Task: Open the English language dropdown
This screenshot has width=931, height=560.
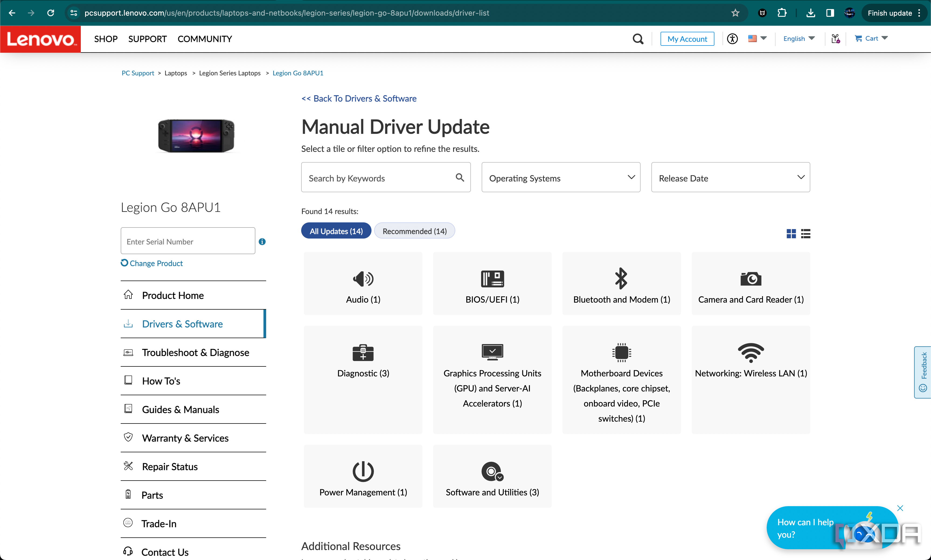Action: pyautogui.click(x=799, y=38)
